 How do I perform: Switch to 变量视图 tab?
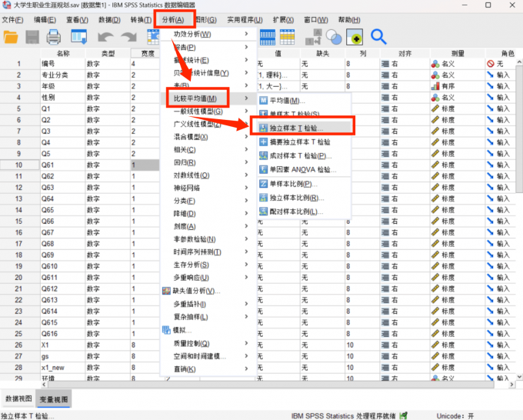[54, 399]
